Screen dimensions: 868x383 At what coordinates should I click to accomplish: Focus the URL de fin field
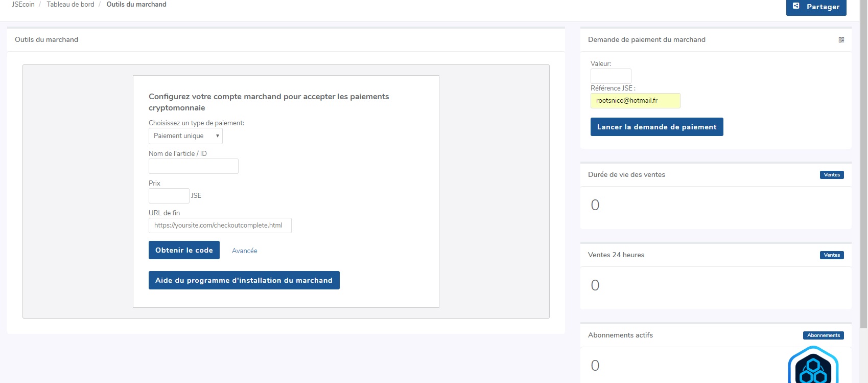220,226
